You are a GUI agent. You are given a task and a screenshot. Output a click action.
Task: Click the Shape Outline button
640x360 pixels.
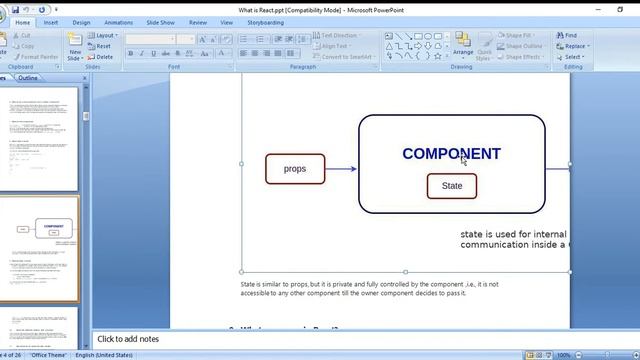click(521, 46)
